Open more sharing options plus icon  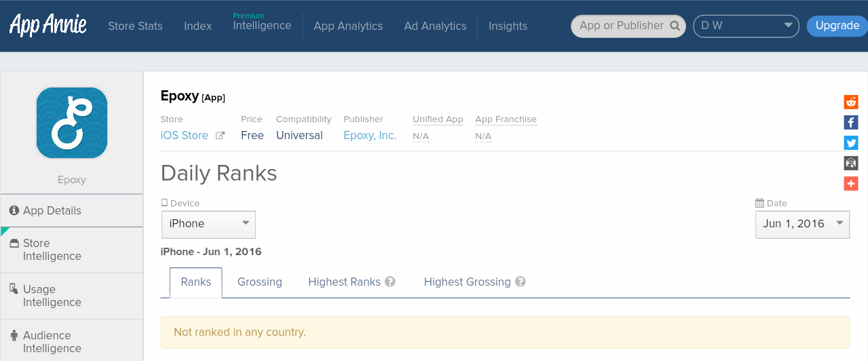tap(850, 183)
